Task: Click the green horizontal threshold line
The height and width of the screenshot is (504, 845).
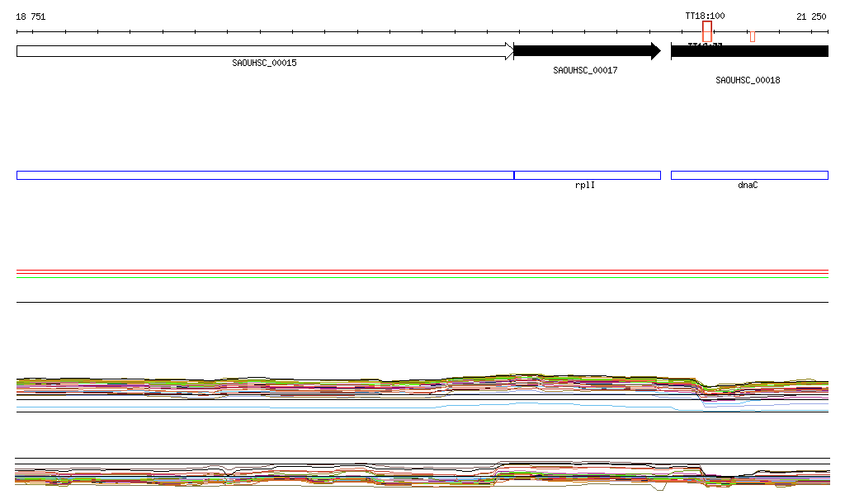Action: coord(422,278)
